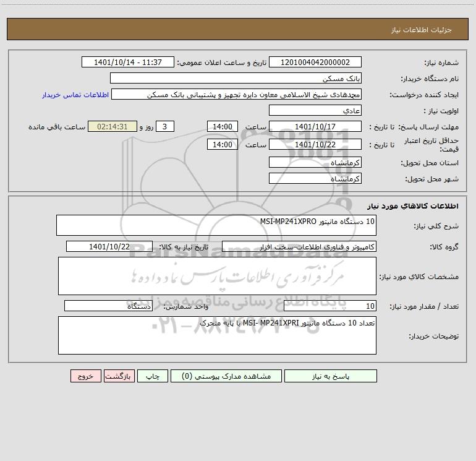
Task: Click the خروج exit button
Action: pyautogui.click(x=85, y=376)
